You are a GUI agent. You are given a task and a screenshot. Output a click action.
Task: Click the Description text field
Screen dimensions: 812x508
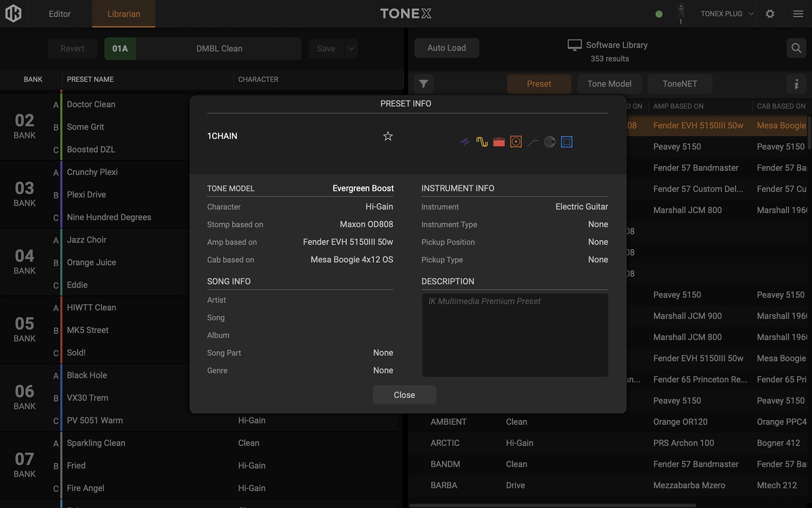pyautogui.click(x=515, y=335)
